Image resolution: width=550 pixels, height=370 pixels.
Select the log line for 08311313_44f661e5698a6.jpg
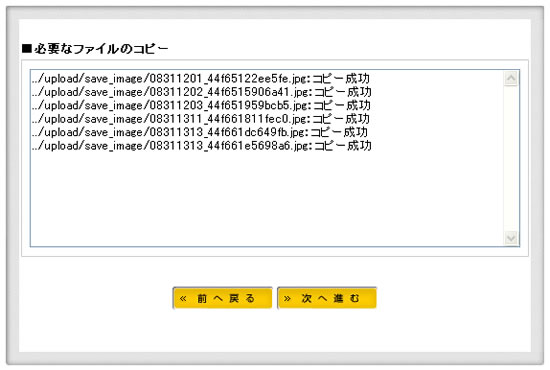tap(202, 146)
